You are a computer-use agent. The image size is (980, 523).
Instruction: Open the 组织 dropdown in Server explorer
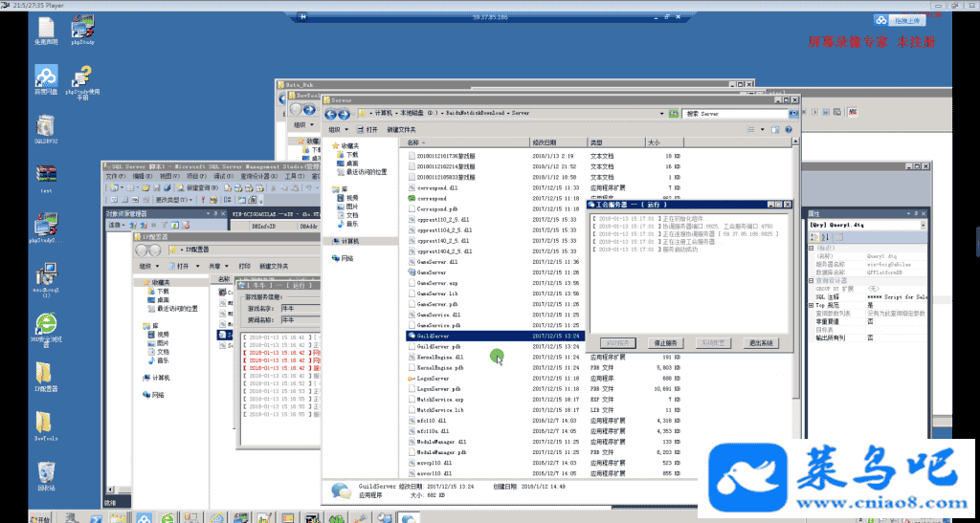click(336, 129)
